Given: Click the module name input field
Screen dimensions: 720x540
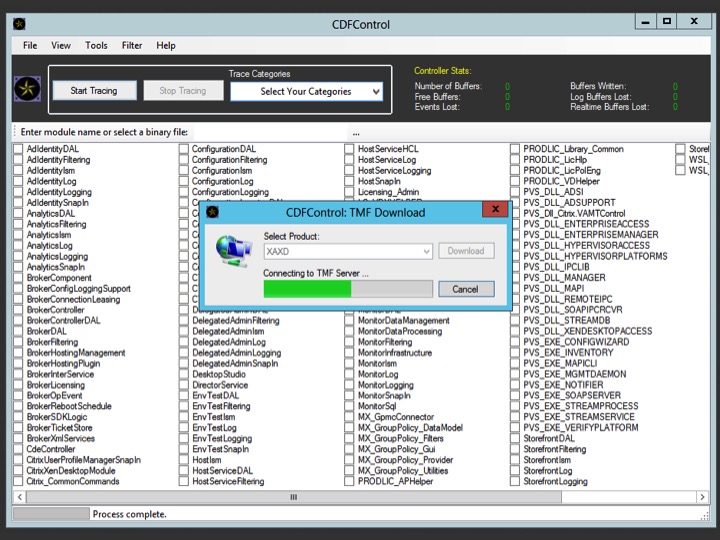Looking at the screenshot, I should [270, 133].
